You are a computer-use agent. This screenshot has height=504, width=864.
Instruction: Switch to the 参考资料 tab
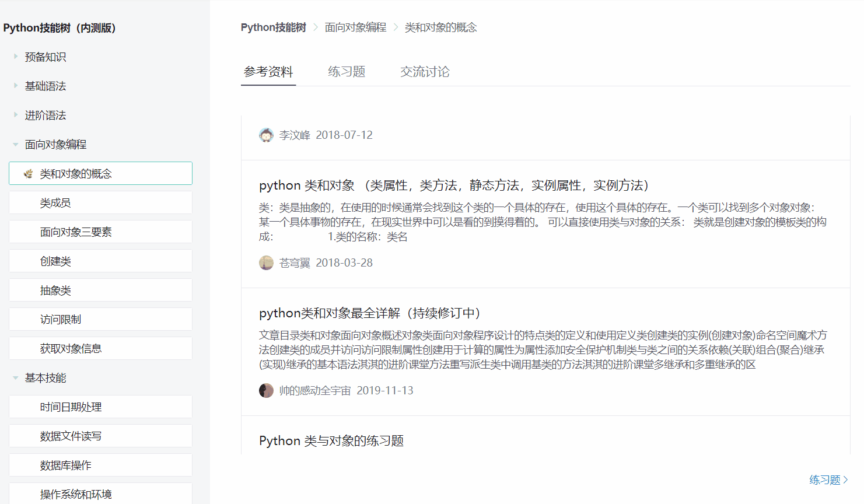(x=268, y=72)
